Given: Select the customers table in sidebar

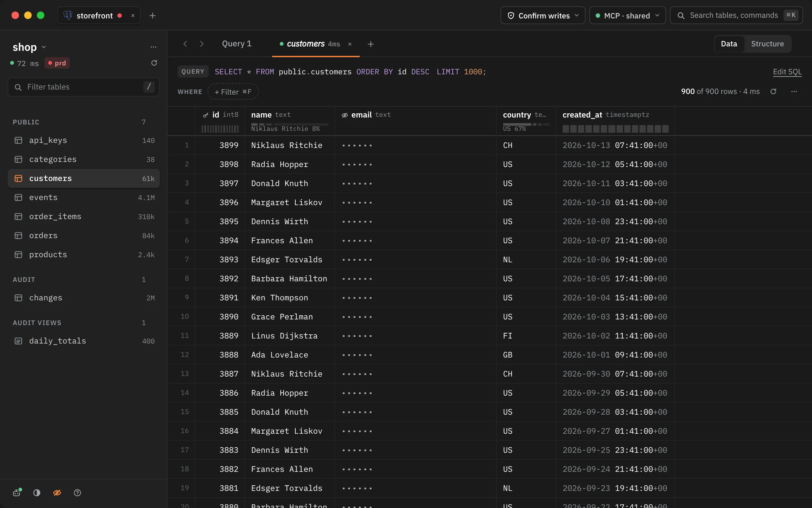Looking at the screenshot, I should pyautogui.click(x=83, y=178).
